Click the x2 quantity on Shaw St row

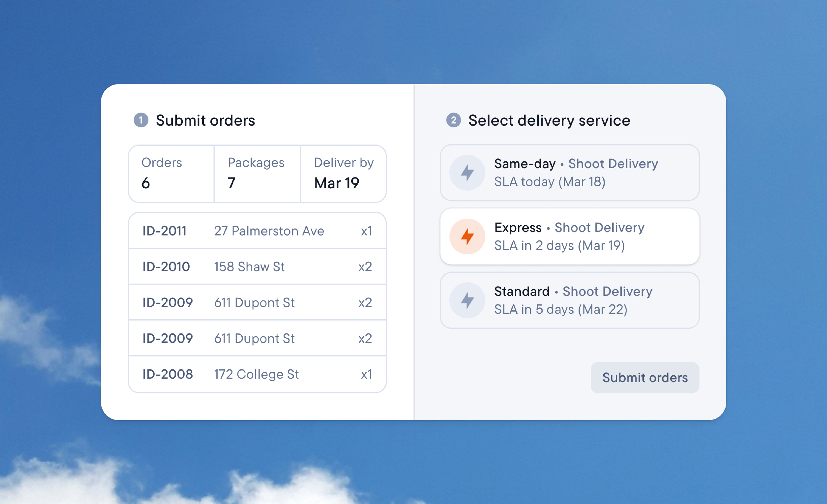tap(365, 267)
